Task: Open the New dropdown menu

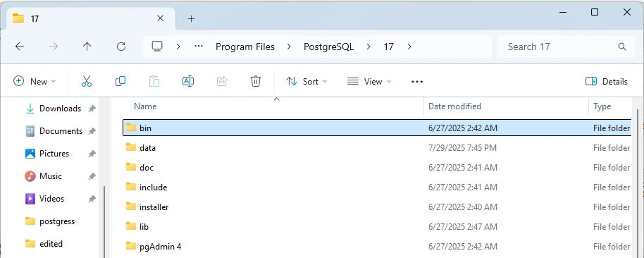Action: (35, 81)
